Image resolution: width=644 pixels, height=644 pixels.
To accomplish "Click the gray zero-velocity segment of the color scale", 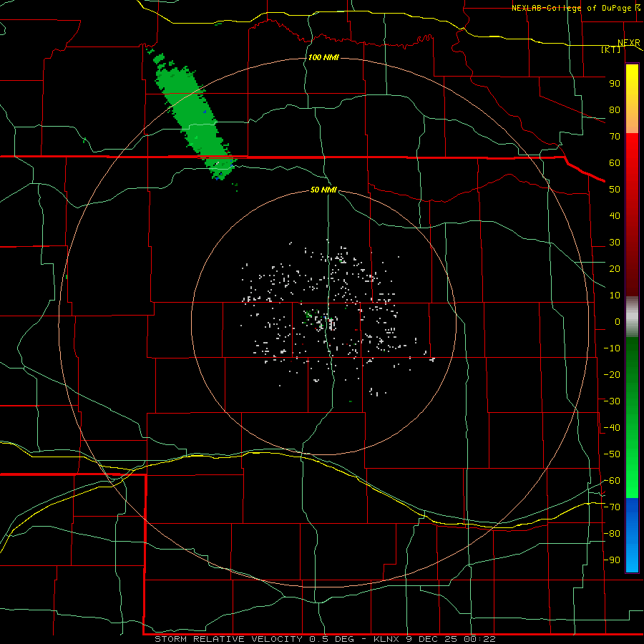I will [632, 317].
